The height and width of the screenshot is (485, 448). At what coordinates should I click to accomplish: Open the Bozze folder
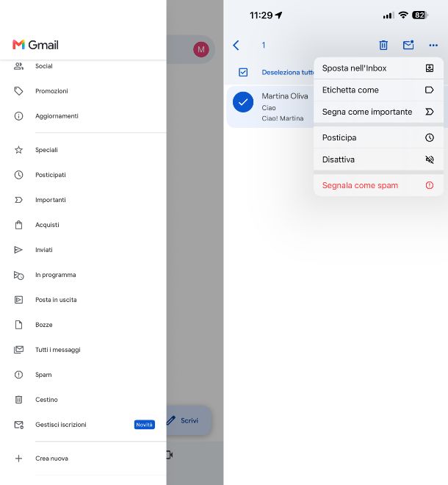pyautogui.click(x=83, y=325)
